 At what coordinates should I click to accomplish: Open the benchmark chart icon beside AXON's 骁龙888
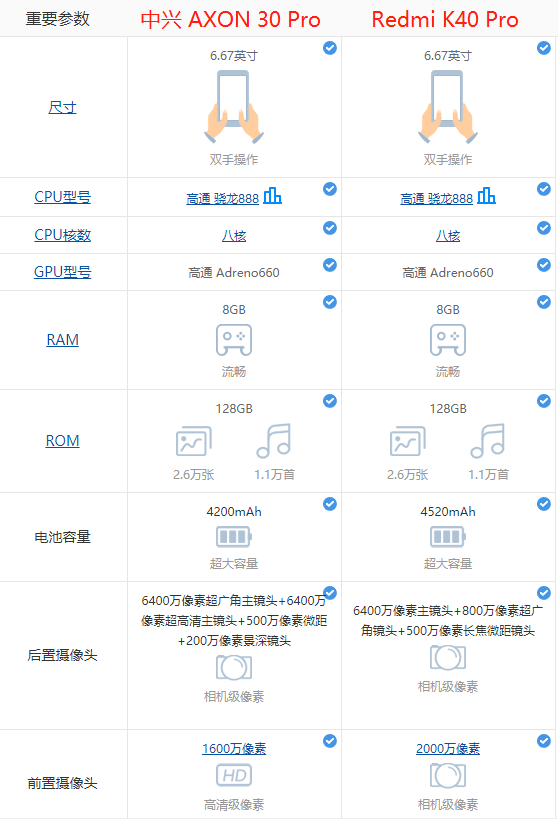click(272, 196)
